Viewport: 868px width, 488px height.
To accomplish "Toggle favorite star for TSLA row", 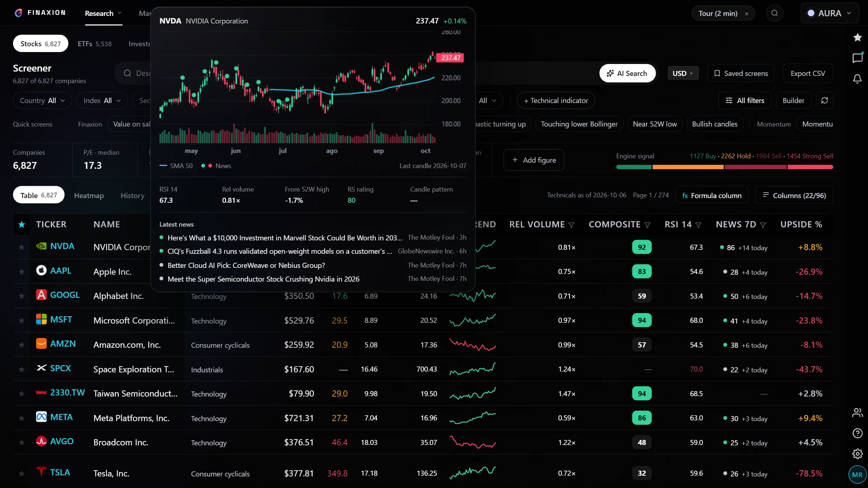I will click(x=22, y=473).
